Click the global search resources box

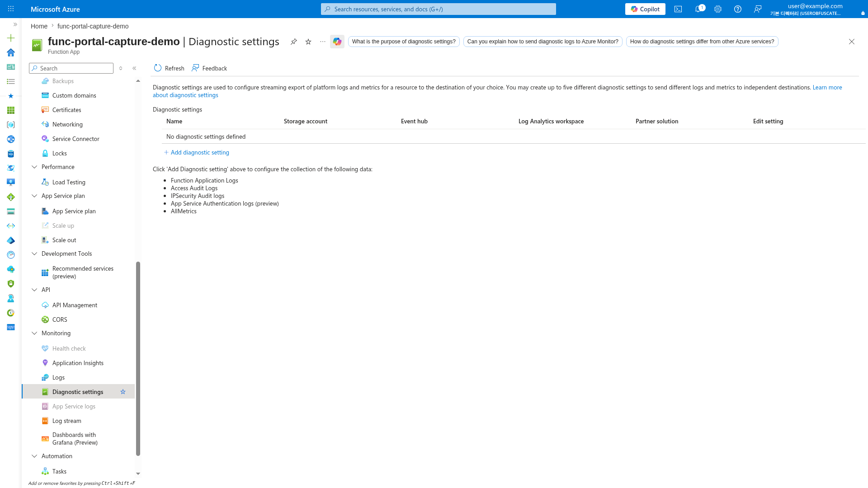[439, 9]
